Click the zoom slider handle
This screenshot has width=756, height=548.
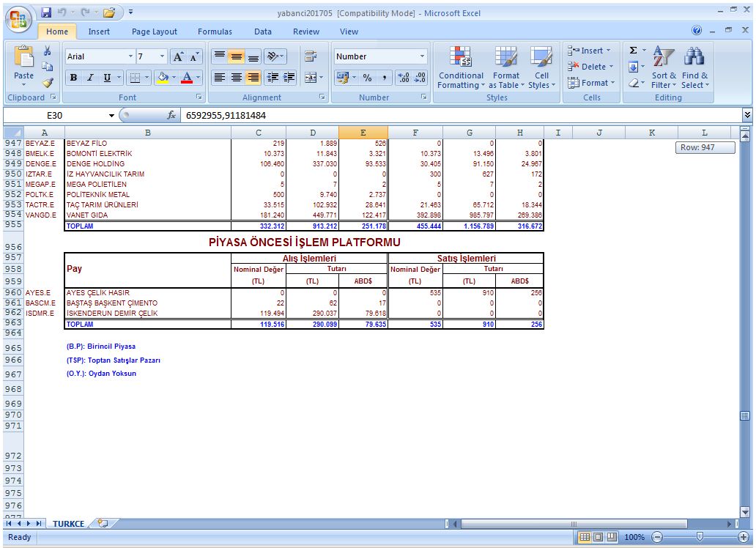pos(700,536)
